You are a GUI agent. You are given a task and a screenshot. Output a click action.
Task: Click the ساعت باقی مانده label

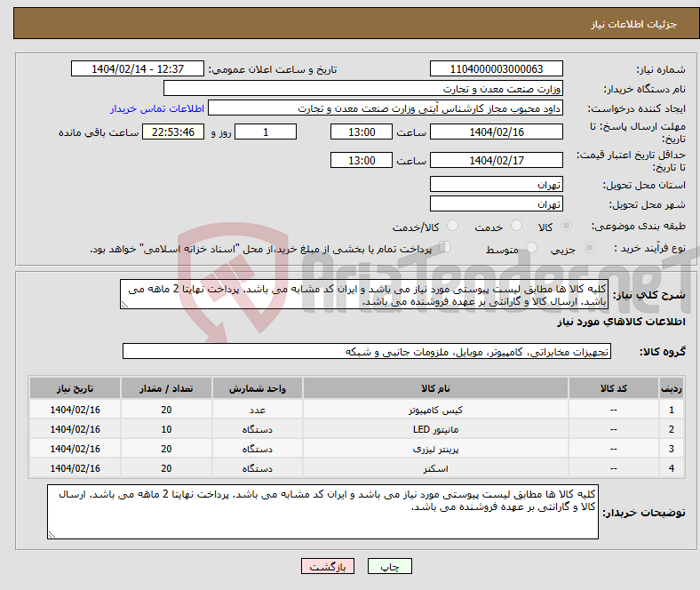[x=99, y=132]
